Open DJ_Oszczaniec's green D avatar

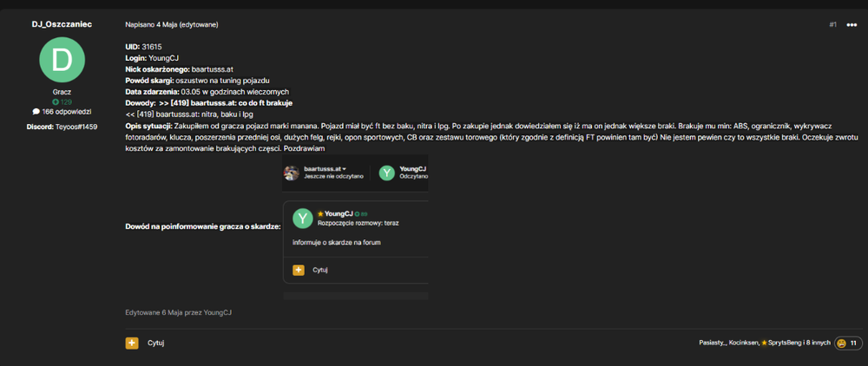[x=62, y=60]
